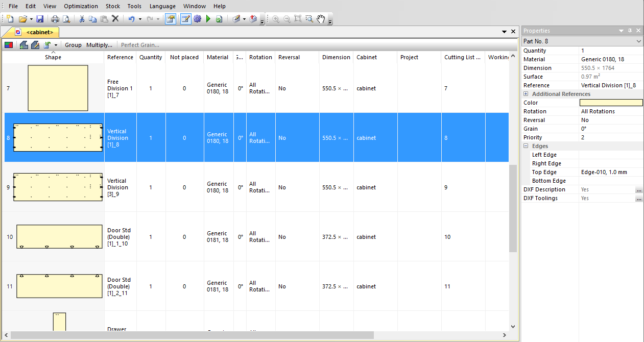Open the Language menu
This screenshot has width=644, height=342.
click(162, 6)
